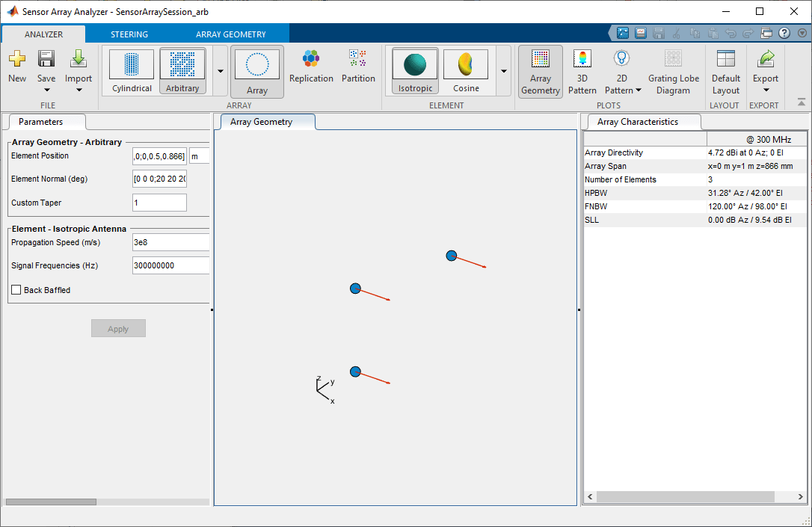
Task: Edit the Propagation Speed field
Action: pos(171,242)
